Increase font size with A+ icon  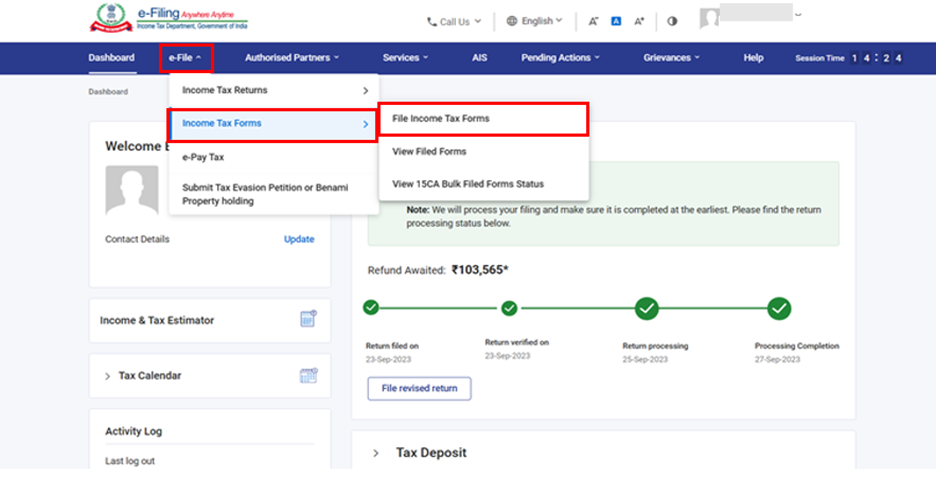pyautogui.click(x=639, y=21)
